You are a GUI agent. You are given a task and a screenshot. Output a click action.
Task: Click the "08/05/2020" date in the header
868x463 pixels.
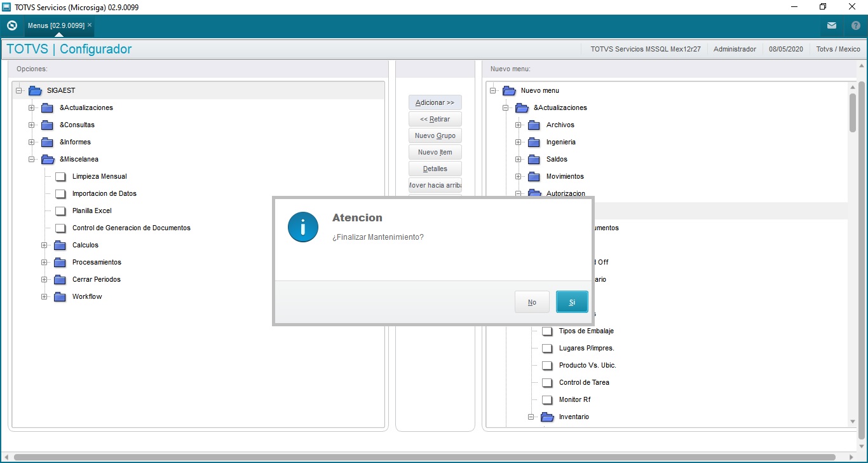click(x=786, y=49)
